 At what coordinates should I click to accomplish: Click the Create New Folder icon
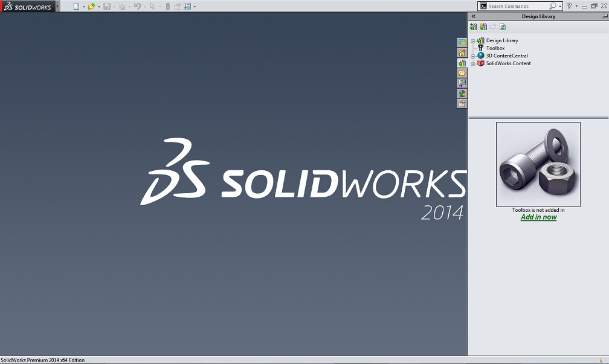[493, 27]
